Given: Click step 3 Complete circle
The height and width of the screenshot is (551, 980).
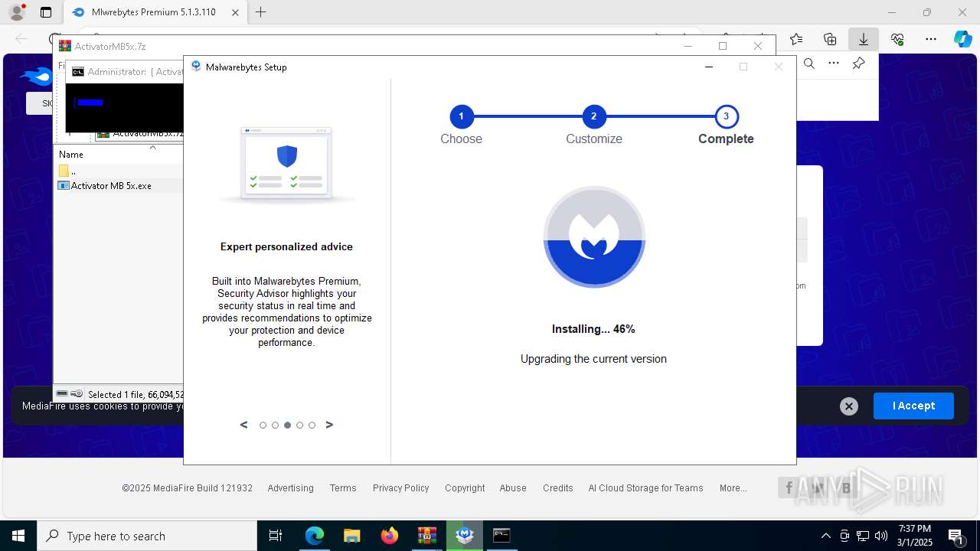Looking at the screenshot, I should pos(726,117).
